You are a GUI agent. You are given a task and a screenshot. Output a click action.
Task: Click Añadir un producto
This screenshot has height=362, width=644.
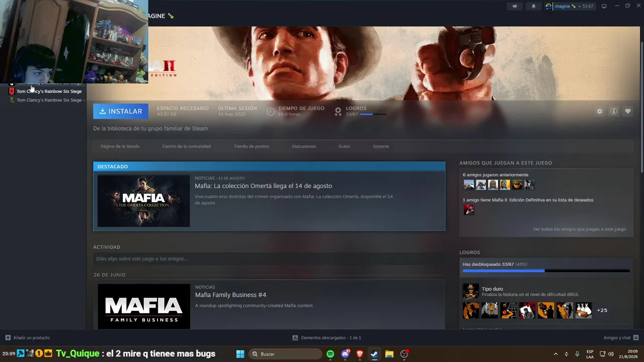28,338
